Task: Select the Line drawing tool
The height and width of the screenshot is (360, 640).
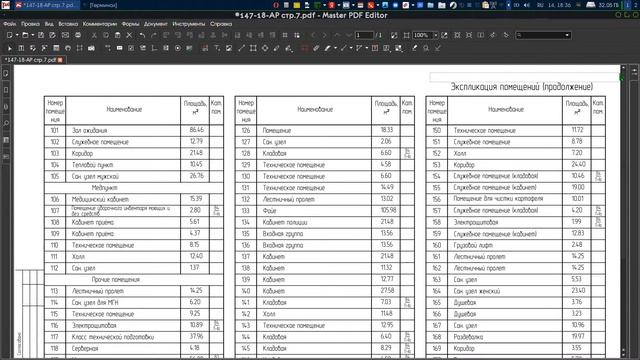Action: click(241, 48)
